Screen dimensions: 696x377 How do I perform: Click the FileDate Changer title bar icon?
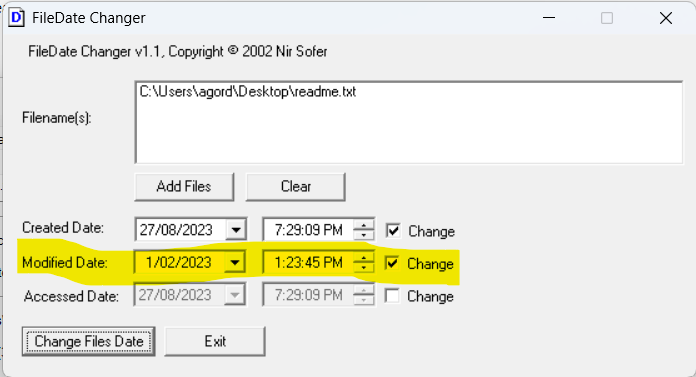click(17, 18)
